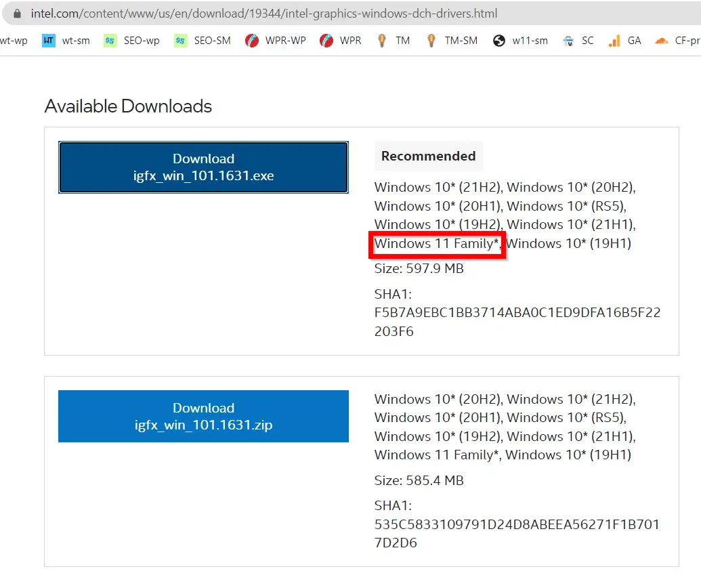Click the Available Downloads heading

pyautogui.click(x=128, y=106)
